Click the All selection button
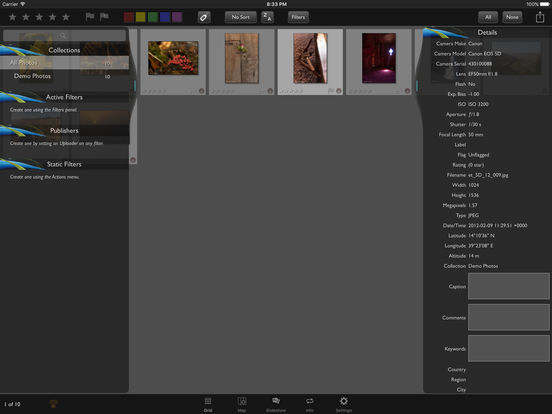The image size is (552, 414). (x=488, y=17)
